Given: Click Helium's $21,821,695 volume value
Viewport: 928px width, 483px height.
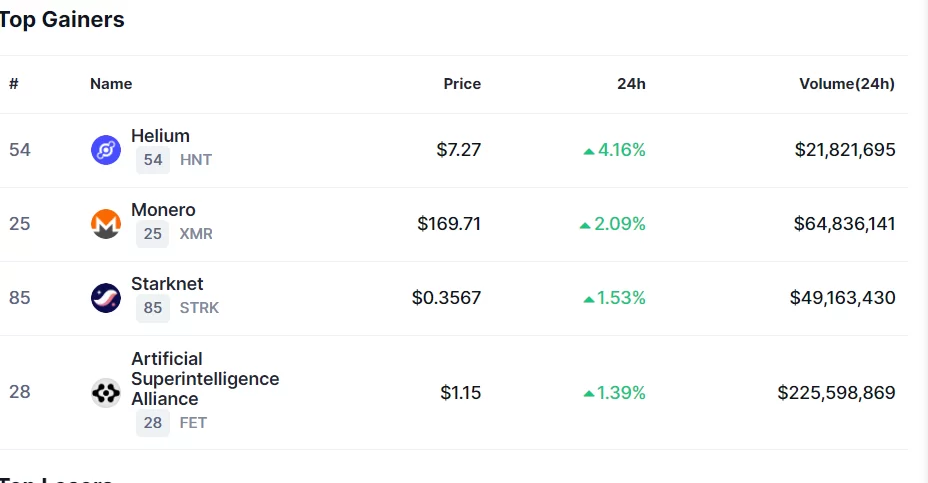Looking at the screenshot, I should click(845, 150).
